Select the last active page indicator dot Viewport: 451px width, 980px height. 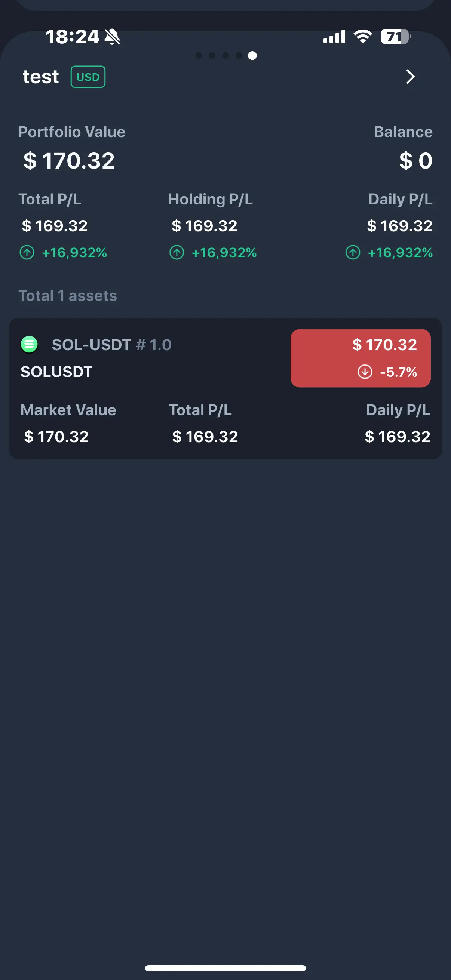click(252, 56)
